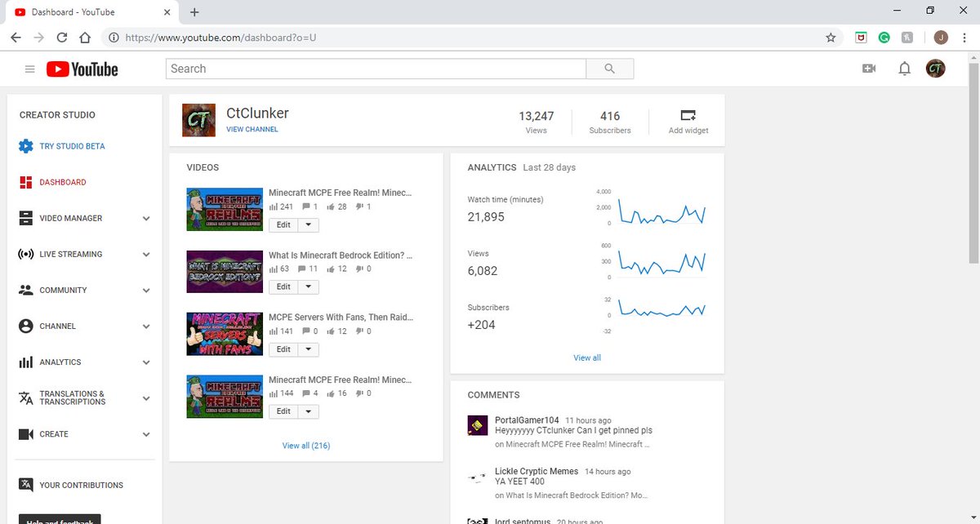Viewport: 980px width, 524px height.
Task: Click the View Channel link
Action: click(252, 129)
